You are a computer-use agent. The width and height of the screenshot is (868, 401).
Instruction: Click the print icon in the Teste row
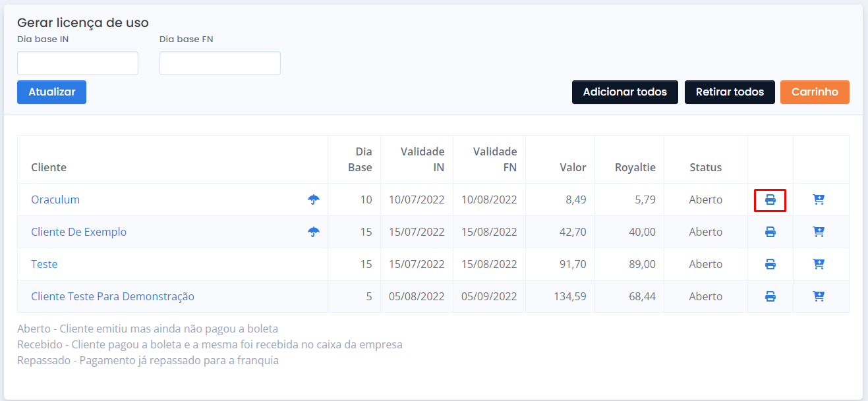(770, 264)
